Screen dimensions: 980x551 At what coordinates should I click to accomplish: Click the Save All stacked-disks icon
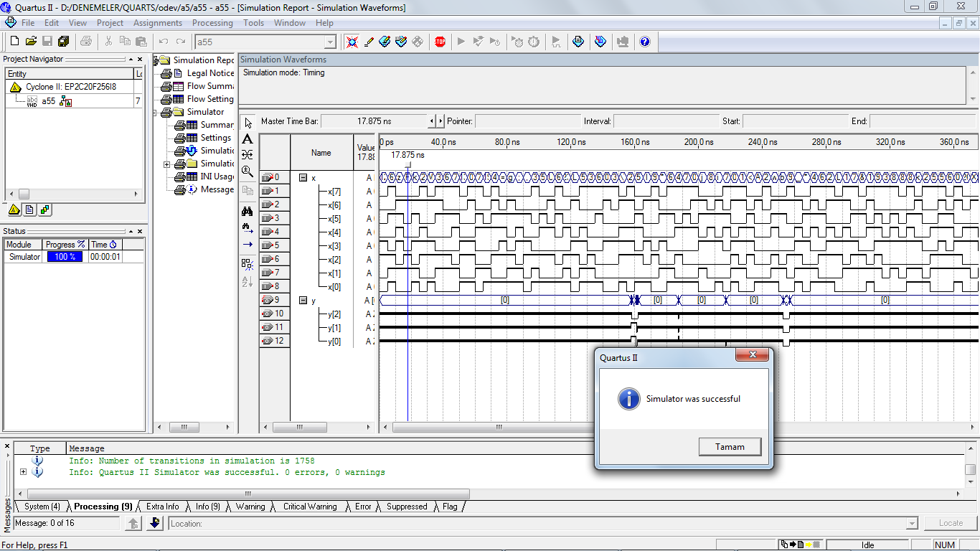pos(63,42)
